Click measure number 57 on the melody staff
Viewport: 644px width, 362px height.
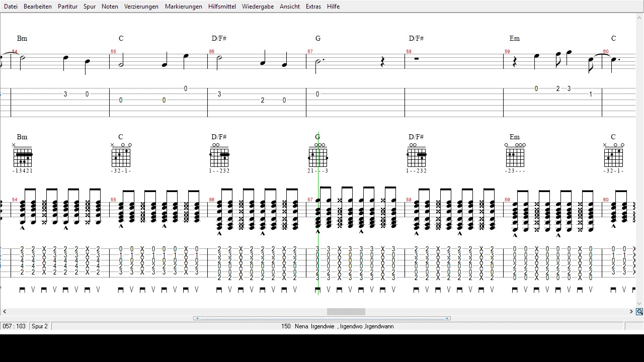pyautogui.click(x=310, y=52)
